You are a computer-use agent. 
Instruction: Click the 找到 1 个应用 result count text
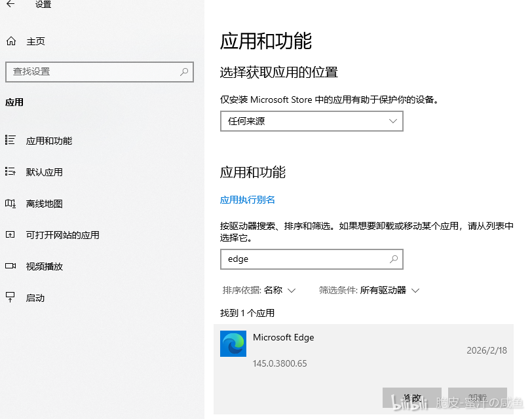248,313
